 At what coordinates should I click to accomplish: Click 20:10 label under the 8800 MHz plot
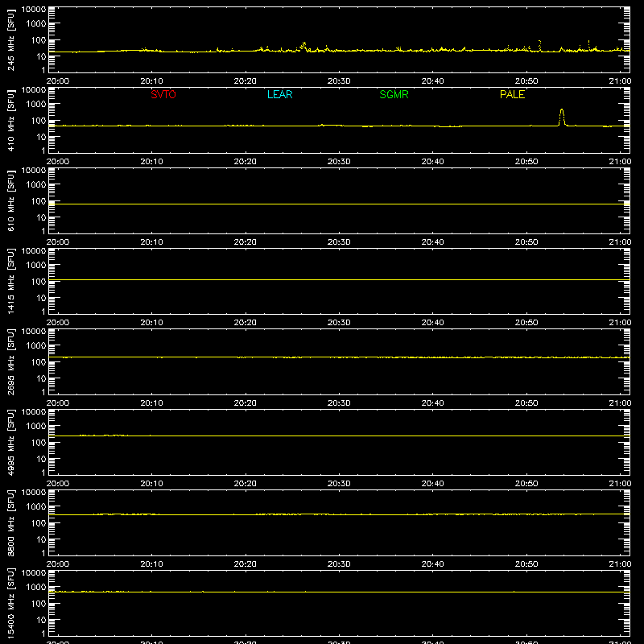tap(151, 564)
